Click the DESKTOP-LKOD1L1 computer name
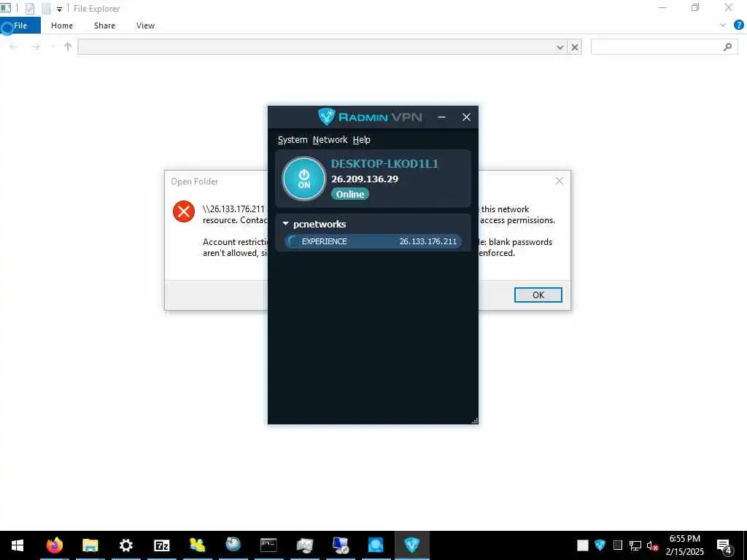Screen dimensions: 747x560 point(384,164)
